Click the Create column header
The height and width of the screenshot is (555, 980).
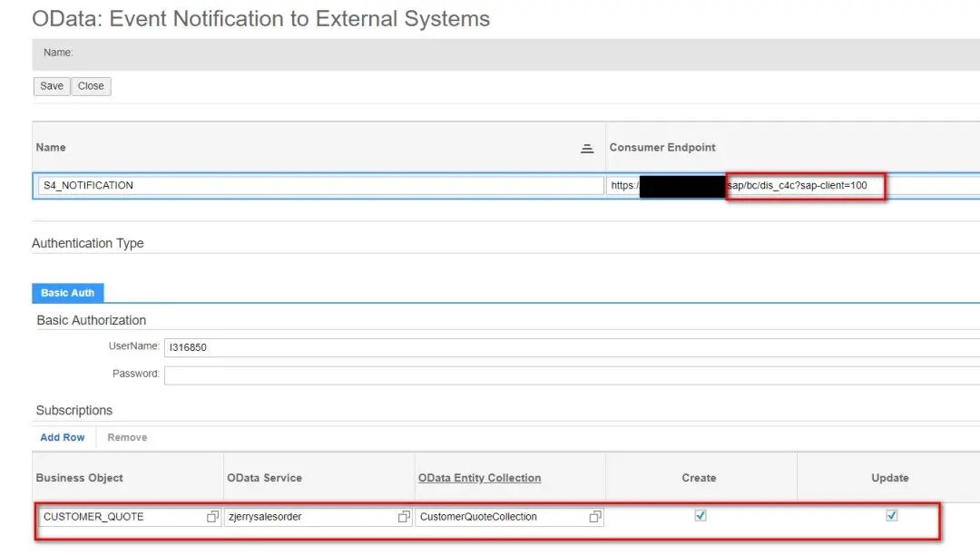tap(699, 478)
